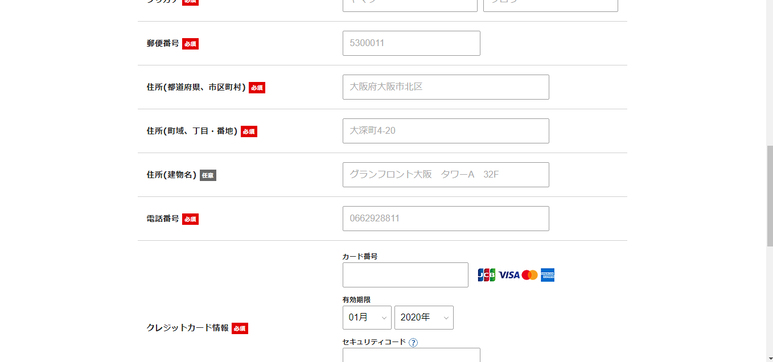Image resolution: width=773 pixels, height=362 pixels.
Task: Click the 必須 badge beside 電話番号
Action: click(x=190, y=219)
